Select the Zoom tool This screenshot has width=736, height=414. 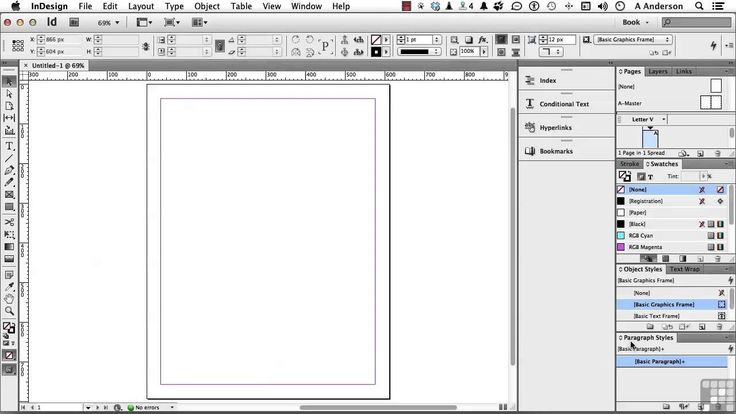pyautogui.click(x=9, y=311)
